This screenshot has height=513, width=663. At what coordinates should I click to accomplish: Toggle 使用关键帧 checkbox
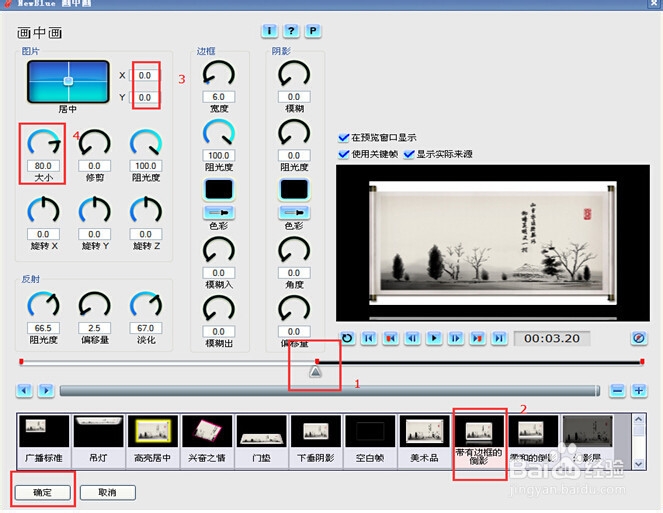point(343,154)
